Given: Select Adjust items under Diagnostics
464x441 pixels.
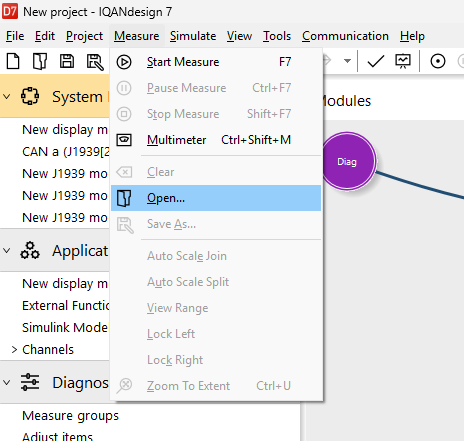Looking at the screenshot, I should [57, 436].
